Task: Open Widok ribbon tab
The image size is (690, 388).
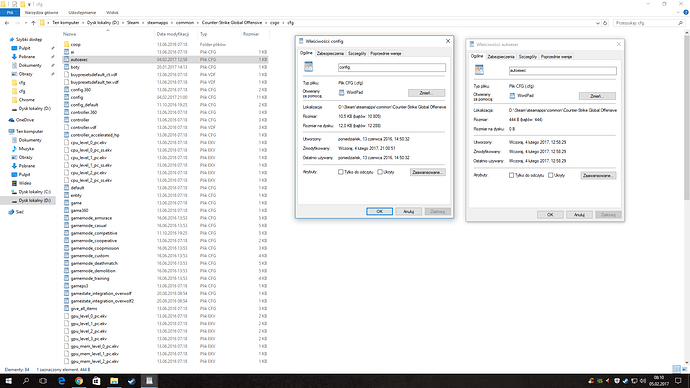Action: (x=112, y=13)
